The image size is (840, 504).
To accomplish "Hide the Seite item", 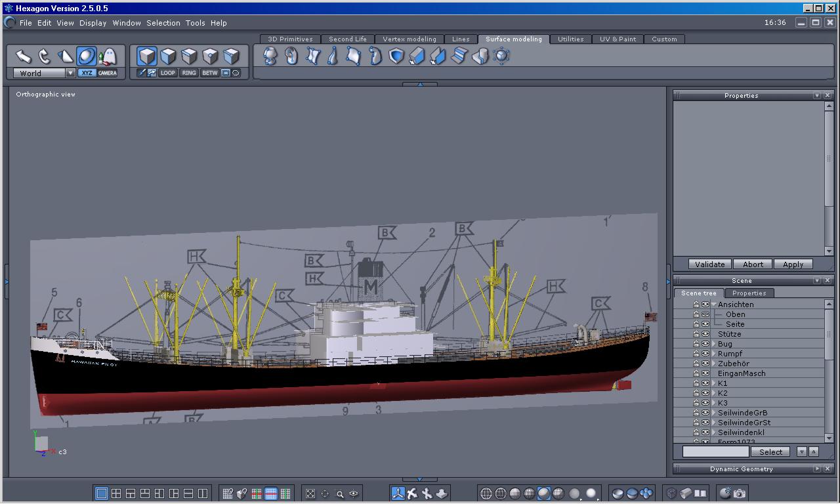I will tap(705, 324).
